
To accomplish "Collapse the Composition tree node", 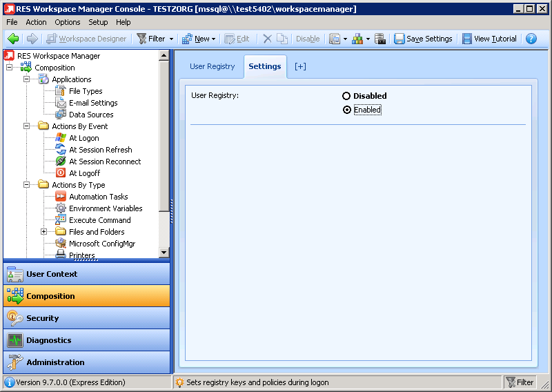I will tap(10, 67).
